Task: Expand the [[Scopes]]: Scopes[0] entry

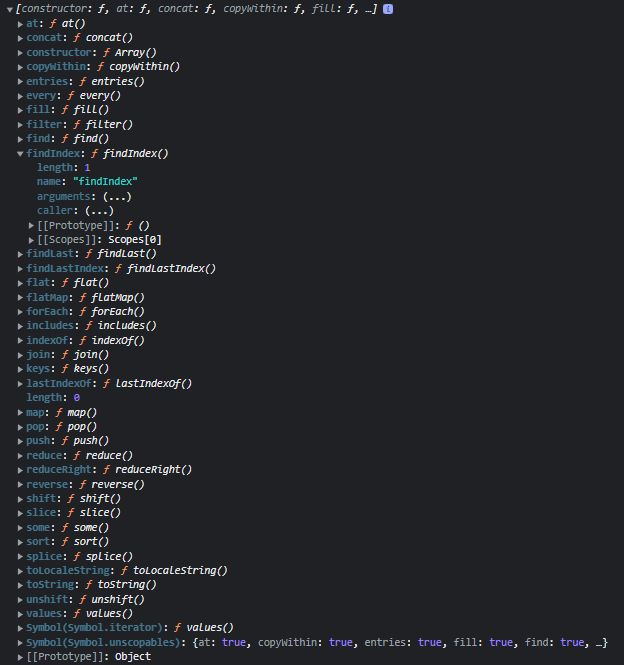Action: (31, 240)
